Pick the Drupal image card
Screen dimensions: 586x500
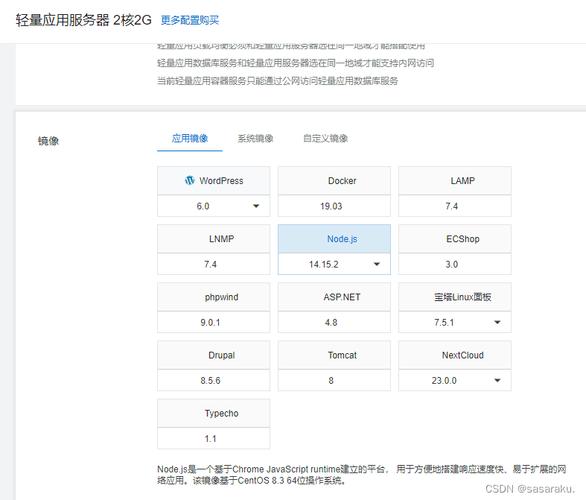coord(214,355)
